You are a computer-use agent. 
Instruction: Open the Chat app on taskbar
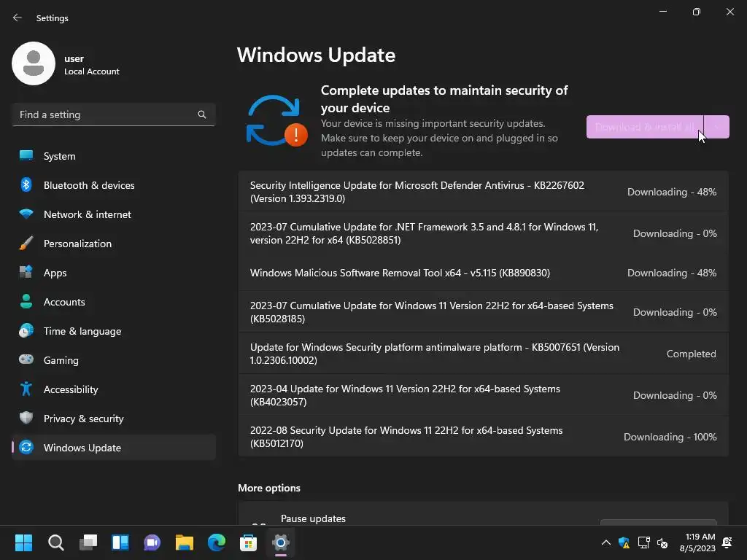152,542
